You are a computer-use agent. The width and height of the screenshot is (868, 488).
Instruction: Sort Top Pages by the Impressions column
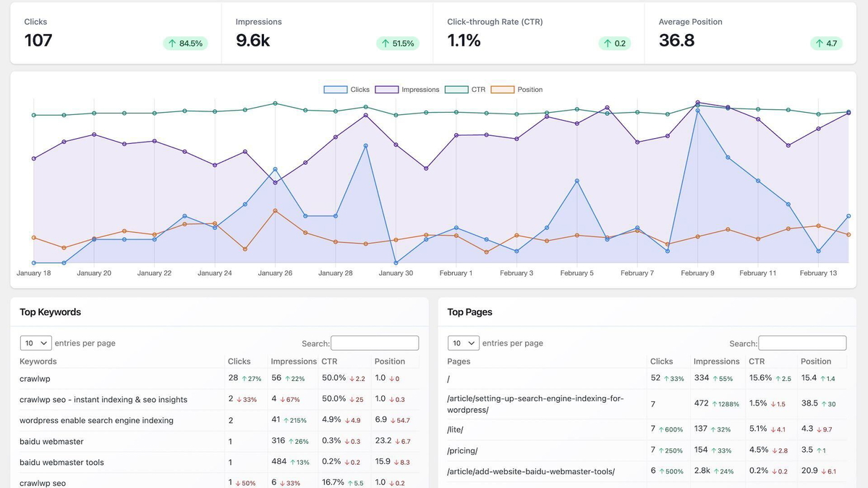tap(716, 361)
